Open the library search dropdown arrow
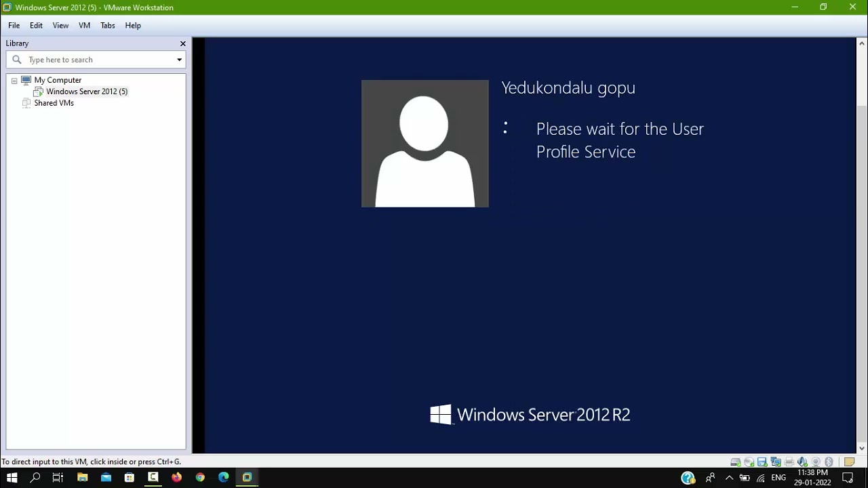 click(179, 60)
